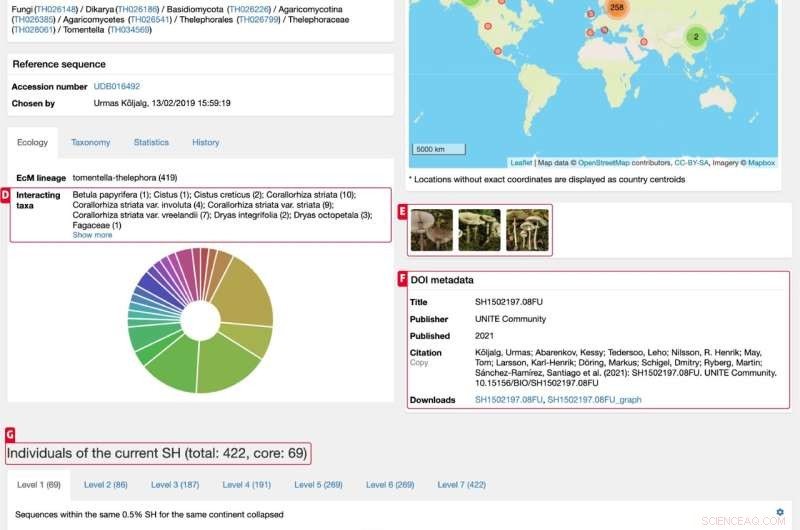Select the Level 2 (86) tab
Image resolution: width=800 pixels, height=530 pixels.
(105, 485)
